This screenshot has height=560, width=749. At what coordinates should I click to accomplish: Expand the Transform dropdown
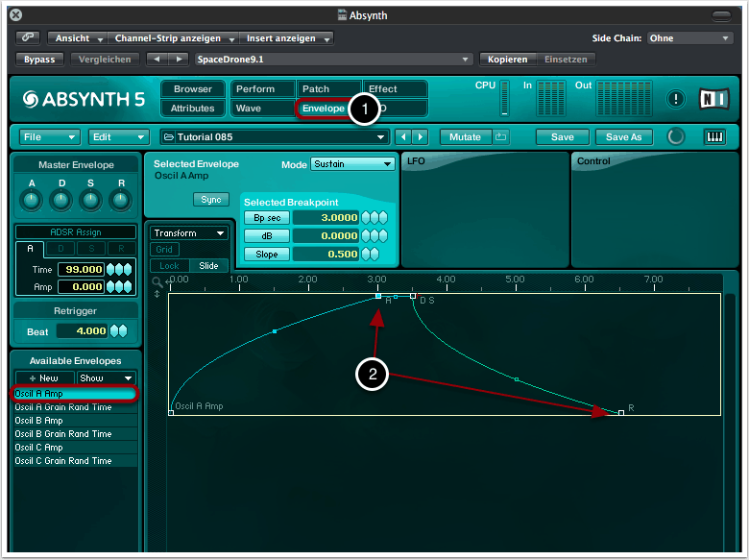click(188, 232)
